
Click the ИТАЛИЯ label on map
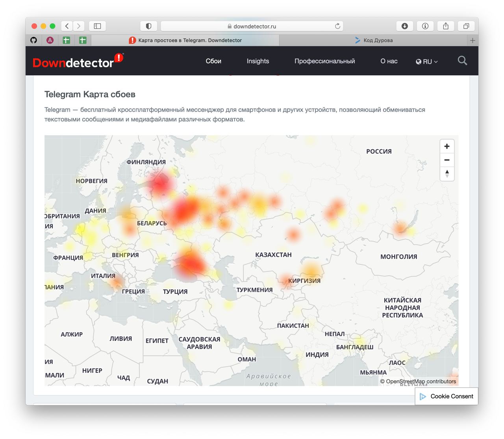click(103, 276)
